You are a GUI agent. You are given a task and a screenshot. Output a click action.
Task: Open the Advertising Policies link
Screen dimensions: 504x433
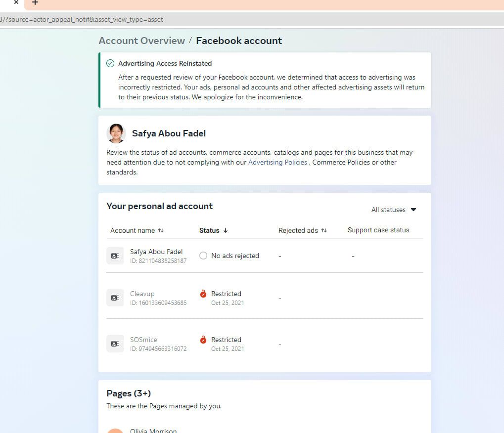pos(277,162)
